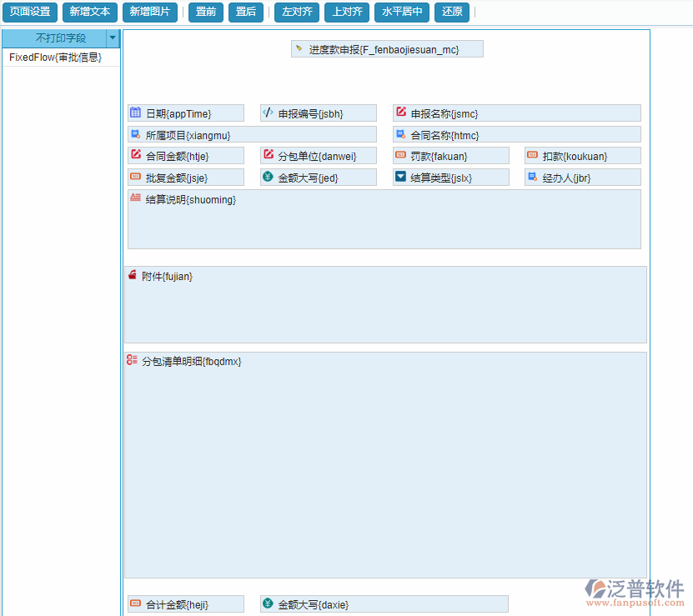The image size is (693, 616).
Task: Click the list icon beside 分包清单明细{fbqdmx}
Action: click(133, 361)
